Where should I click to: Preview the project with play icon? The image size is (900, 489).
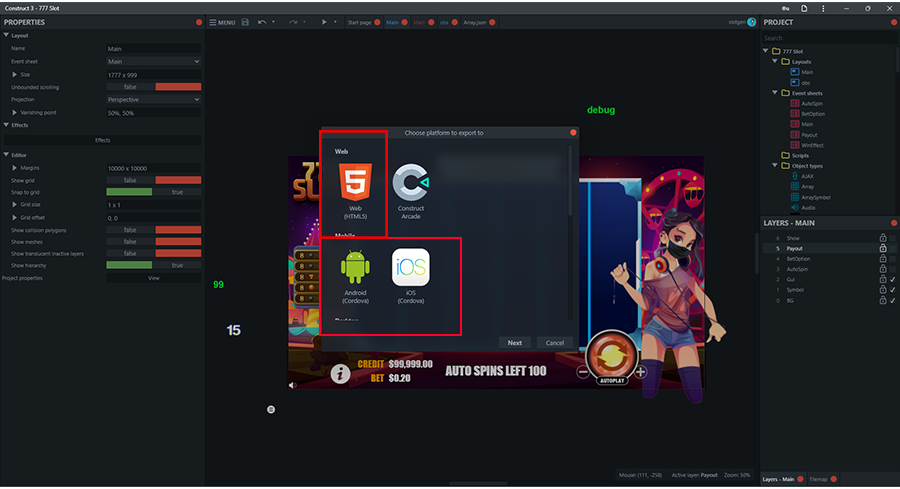coord(324,22)
